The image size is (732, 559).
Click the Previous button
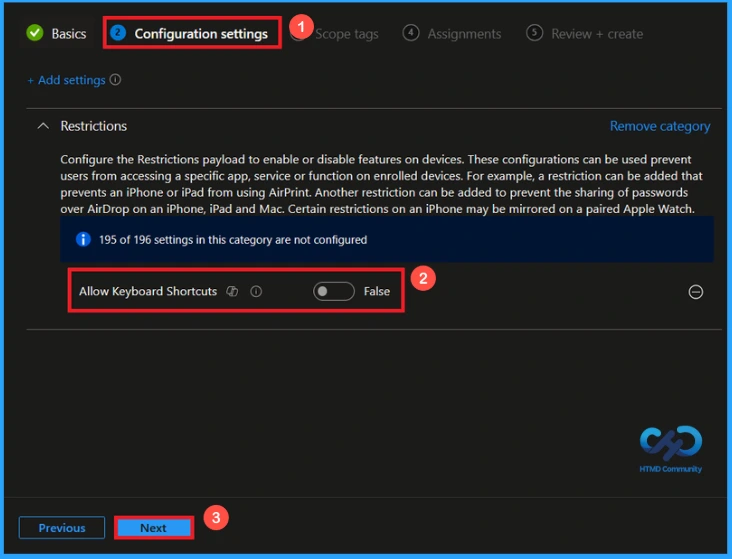click(62, 528)
